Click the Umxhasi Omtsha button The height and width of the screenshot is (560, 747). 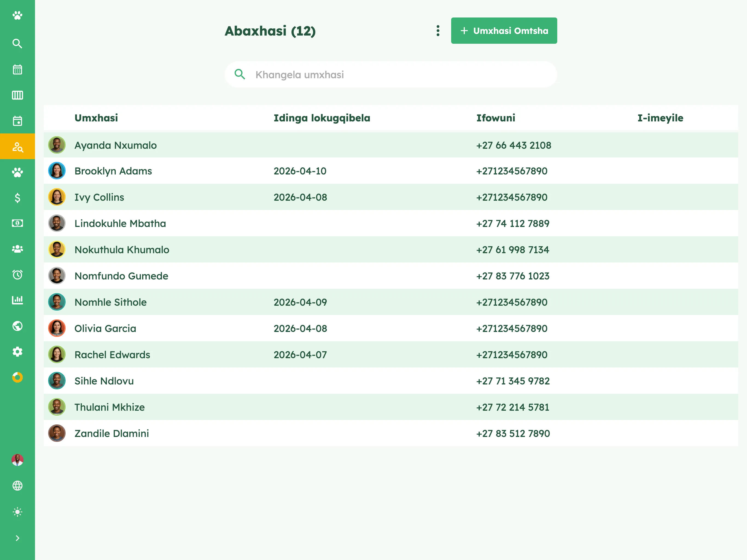coord(504,31)
